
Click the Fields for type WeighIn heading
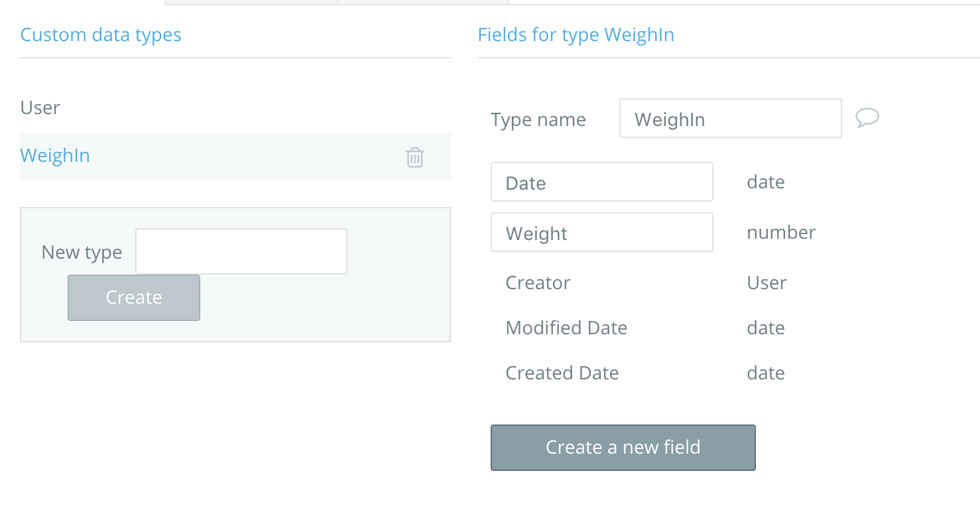pyautogui.click(x=576, y=34)
